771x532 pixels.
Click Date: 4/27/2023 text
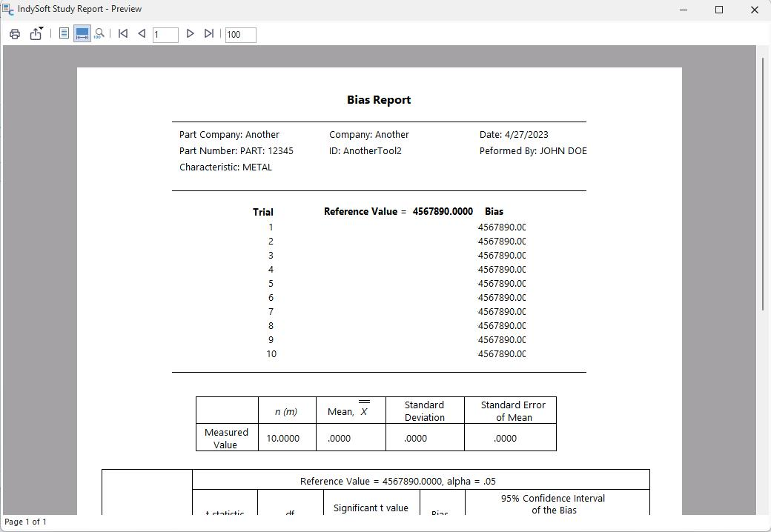click(x=514, y=135)
